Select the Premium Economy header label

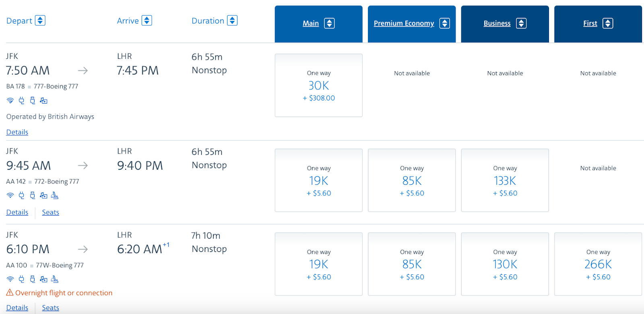[x=404, y=23]
